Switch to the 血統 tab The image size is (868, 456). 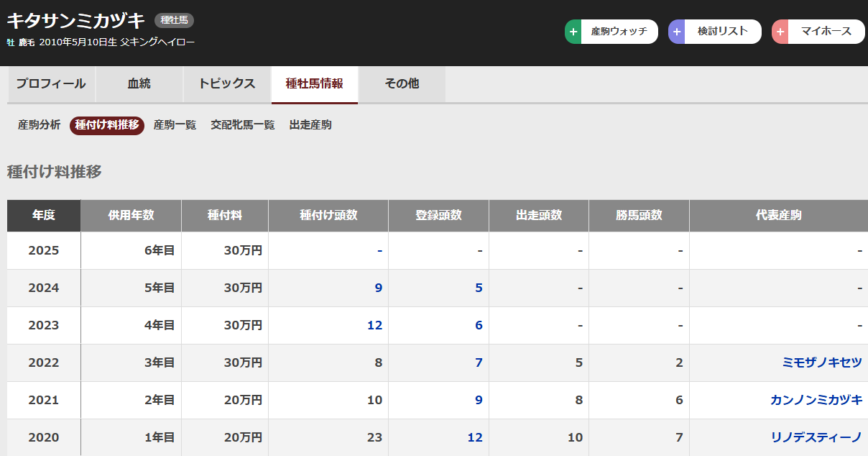pos(139,84)
